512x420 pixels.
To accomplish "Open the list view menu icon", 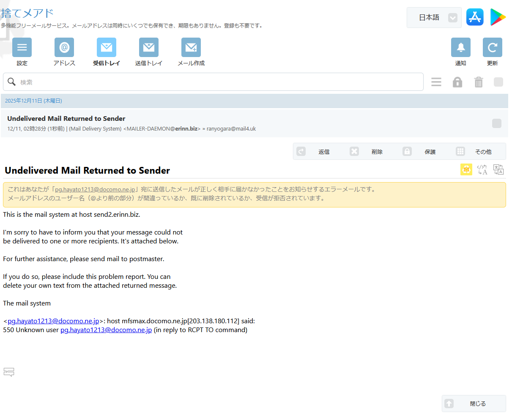I will (x=436, y=82).
